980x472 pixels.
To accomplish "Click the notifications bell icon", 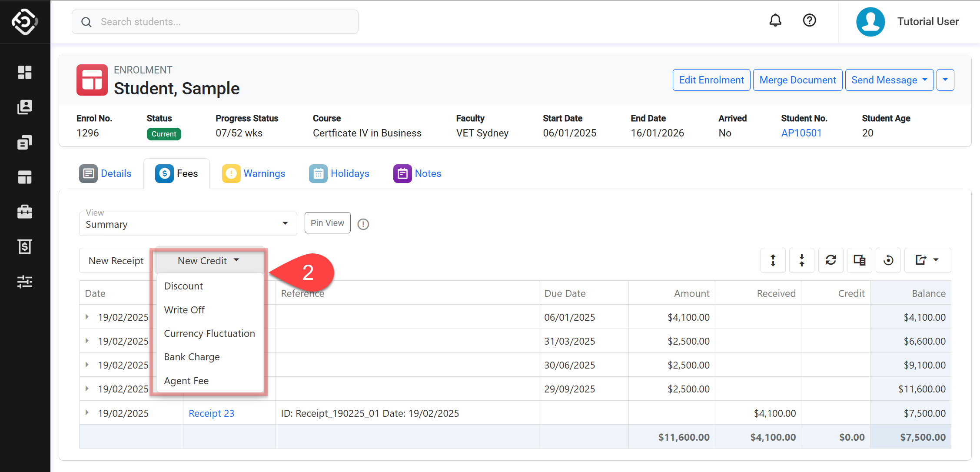I will (x=775, y=20).
